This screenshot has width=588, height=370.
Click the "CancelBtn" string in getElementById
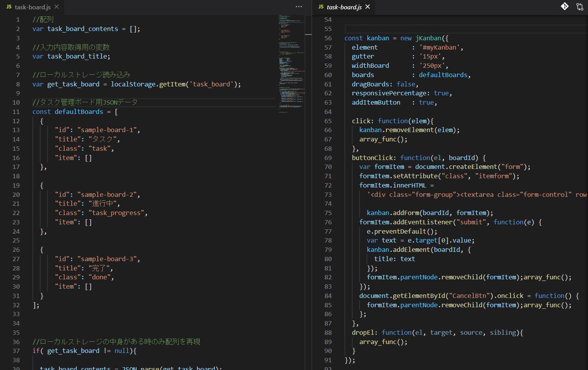(x=469, y=296)
